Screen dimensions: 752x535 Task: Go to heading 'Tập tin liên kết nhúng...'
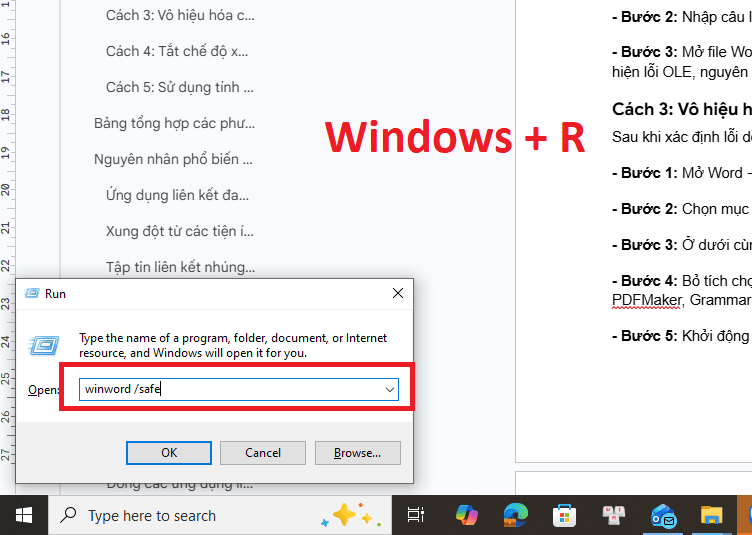[x=180, y=267]
